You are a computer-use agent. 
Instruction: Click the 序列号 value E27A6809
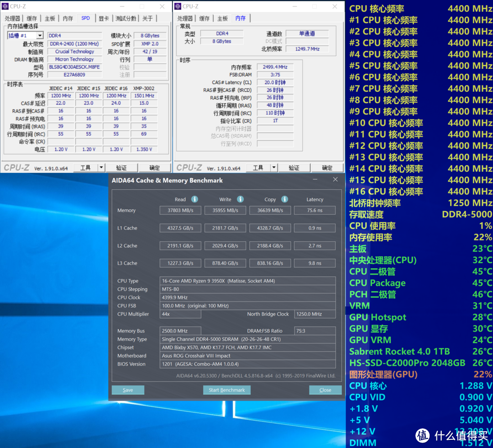click(x=74, y=74)
